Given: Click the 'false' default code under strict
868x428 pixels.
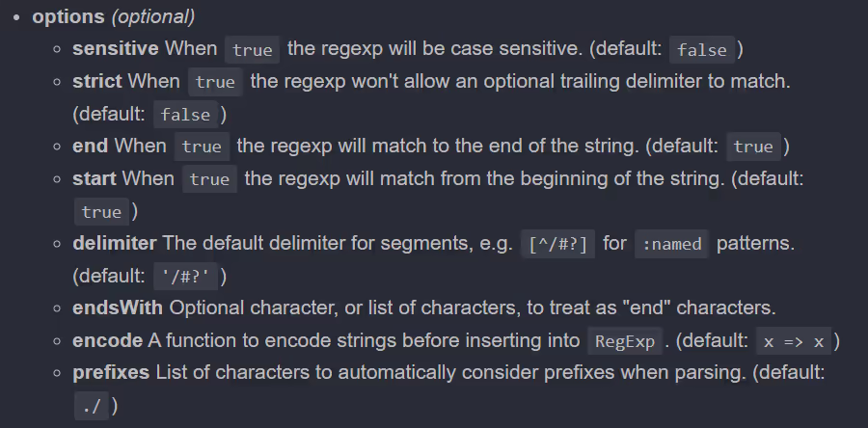Looking at the screenshot, I should (x=185, y=115).
